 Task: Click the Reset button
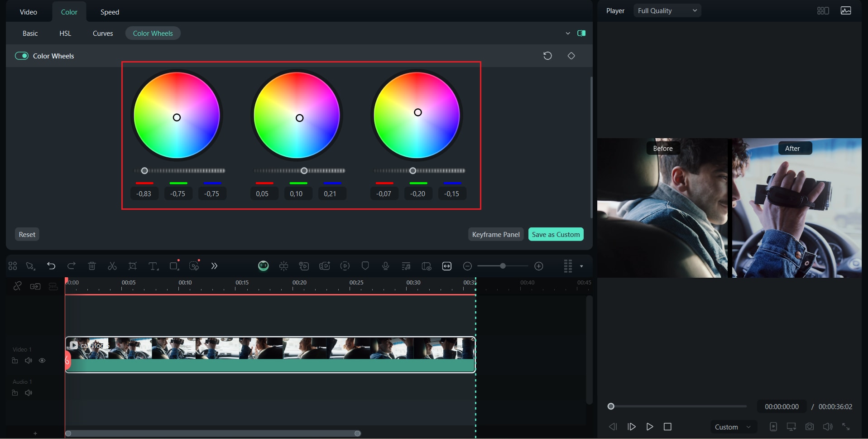(27, 234)
